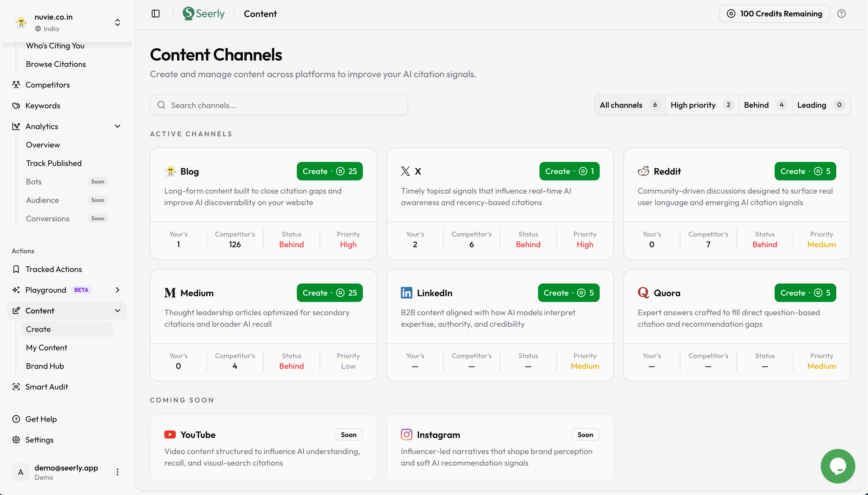
Task: Click Create button on LinkedIn card
Action: click(x=568, y=293)
